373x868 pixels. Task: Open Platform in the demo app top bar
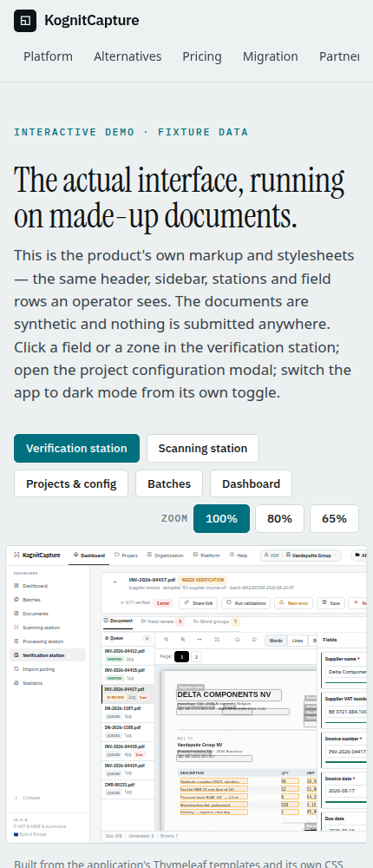click(x=206, y=555)
